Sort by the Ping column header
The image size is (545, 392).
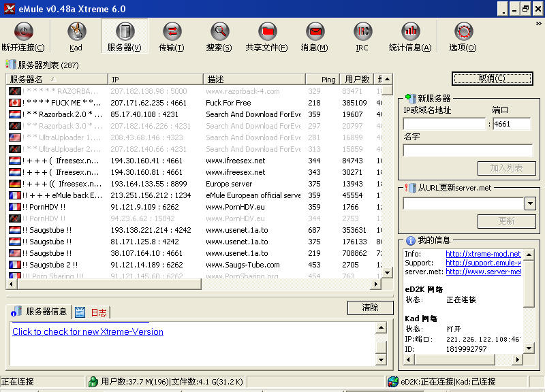coord(322,79)
